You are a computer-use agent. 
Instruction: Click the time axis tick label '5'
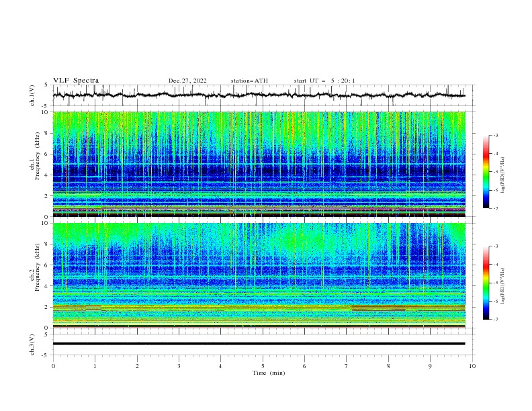263,366
